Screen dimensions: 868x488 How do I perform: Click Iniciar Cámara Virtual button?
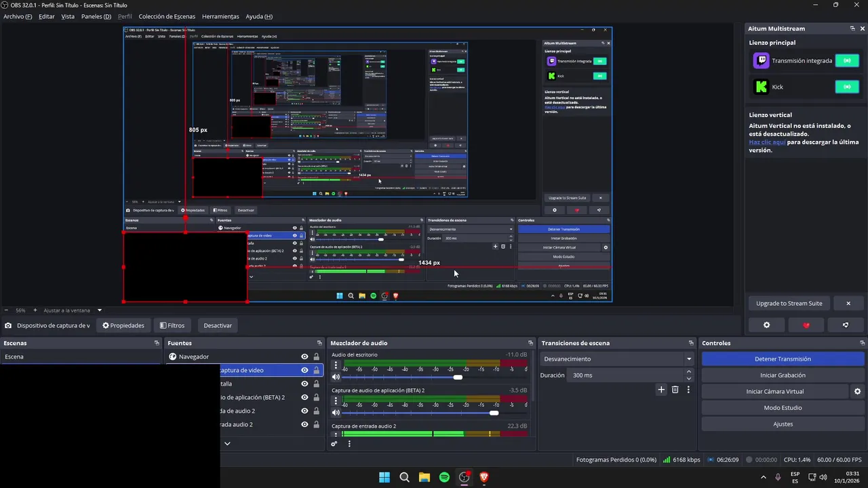775,392
